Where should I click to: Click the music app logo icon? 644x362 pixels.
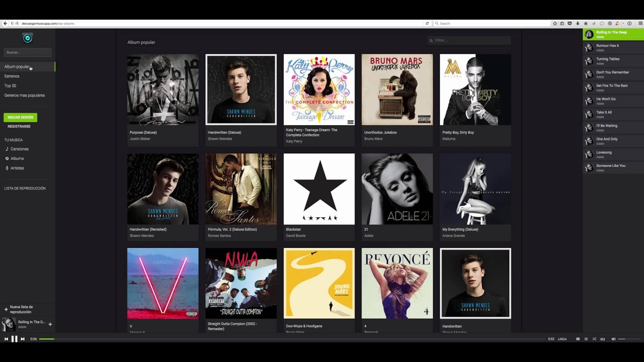coord(28,38)
